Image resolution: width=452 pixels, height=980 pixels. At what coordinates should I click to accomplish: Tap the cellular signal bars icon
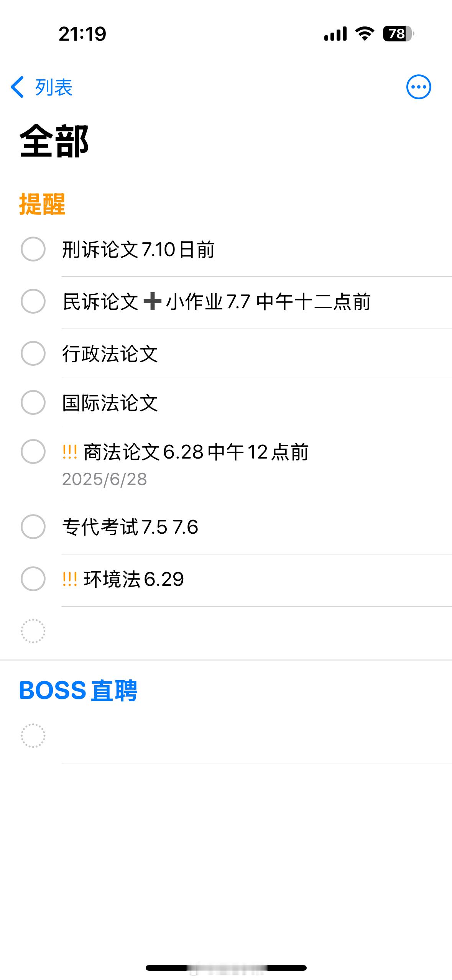coord(335,34)
